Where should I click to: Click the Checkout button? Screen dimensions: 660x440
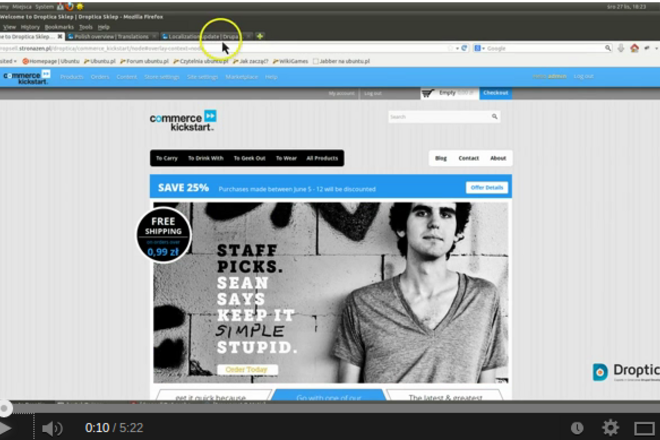tap(495, 93)
